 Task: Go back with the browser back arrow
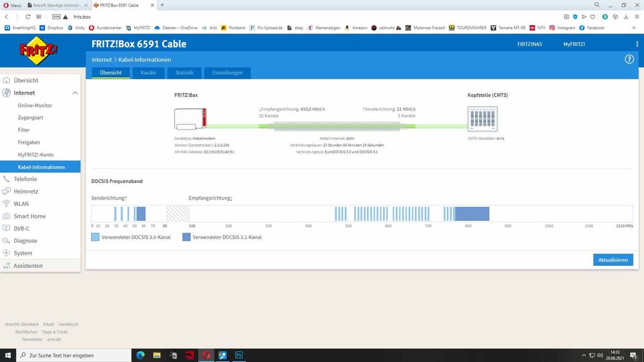(x=6, y=17)
